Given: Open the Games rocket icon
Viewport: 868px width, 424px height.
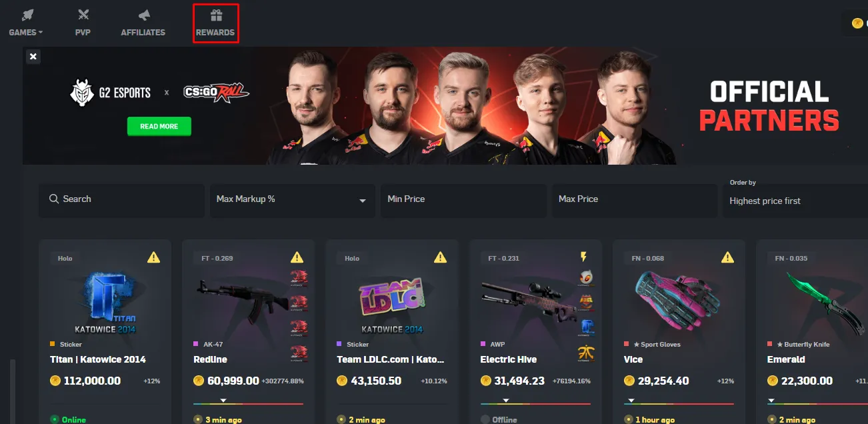Looking at the screenshot, I should [27, 15].
